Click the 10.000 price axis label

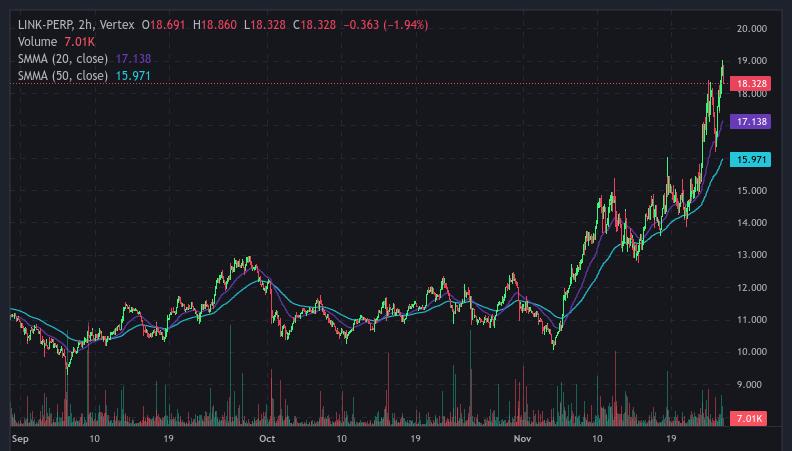752,352
